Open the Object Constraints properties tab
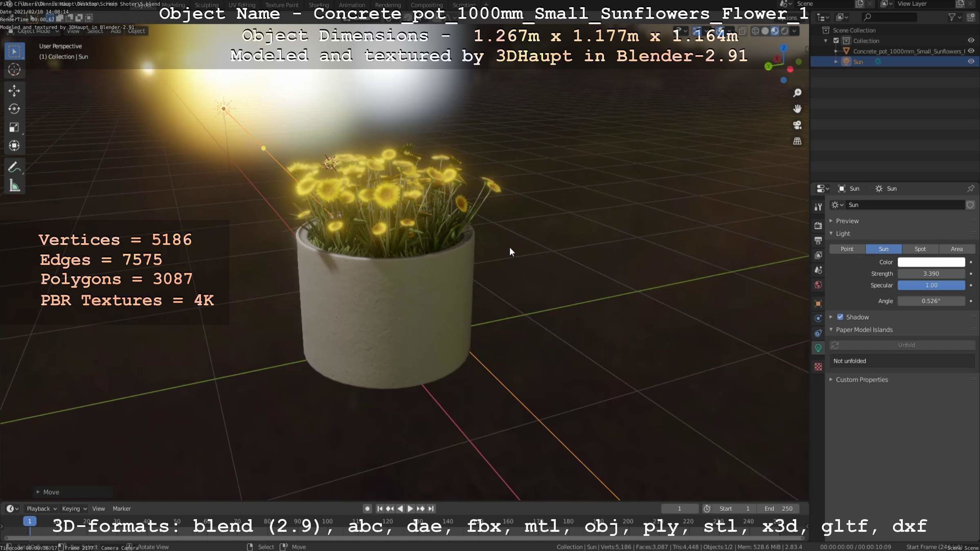Screen dimensions: 980x551 [x=818, y=333]
